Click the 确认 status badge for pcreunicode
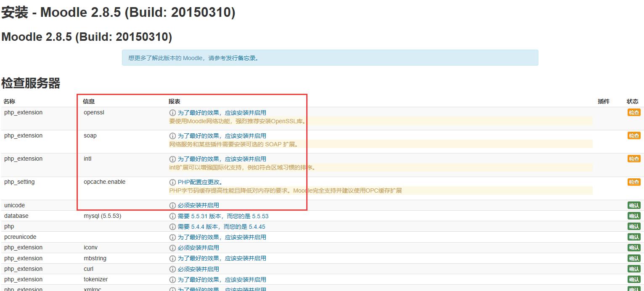Screen dimensions: 644x291 tap(634, 237)
